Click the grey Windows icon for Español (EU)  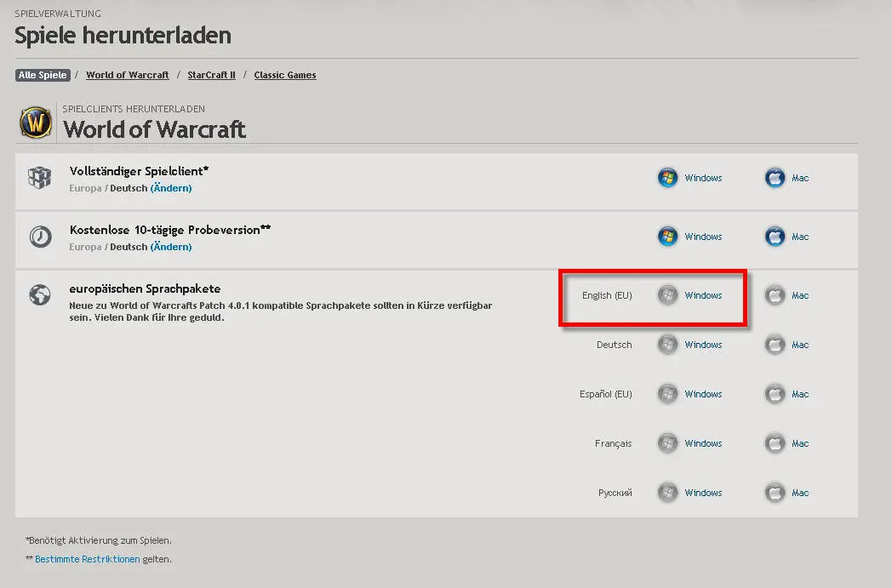tap(667, 394)
